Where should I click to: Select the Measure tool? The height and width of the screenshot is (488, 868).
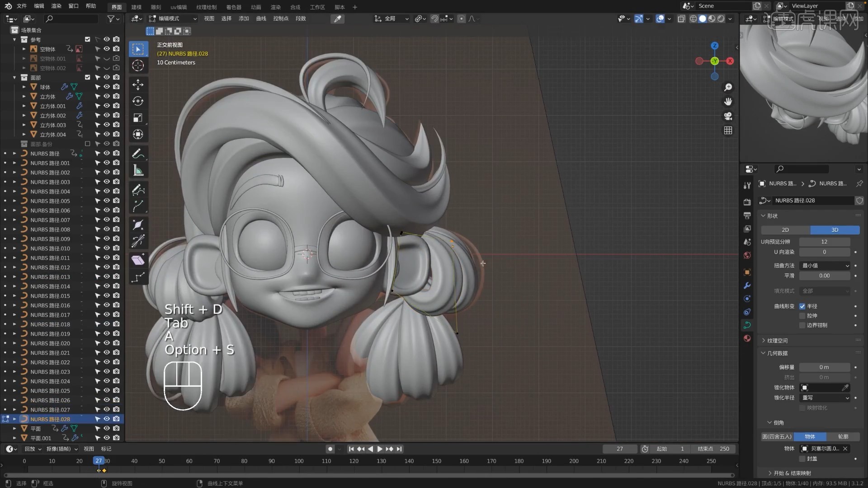pyautogui.click(x=138, y=169)
